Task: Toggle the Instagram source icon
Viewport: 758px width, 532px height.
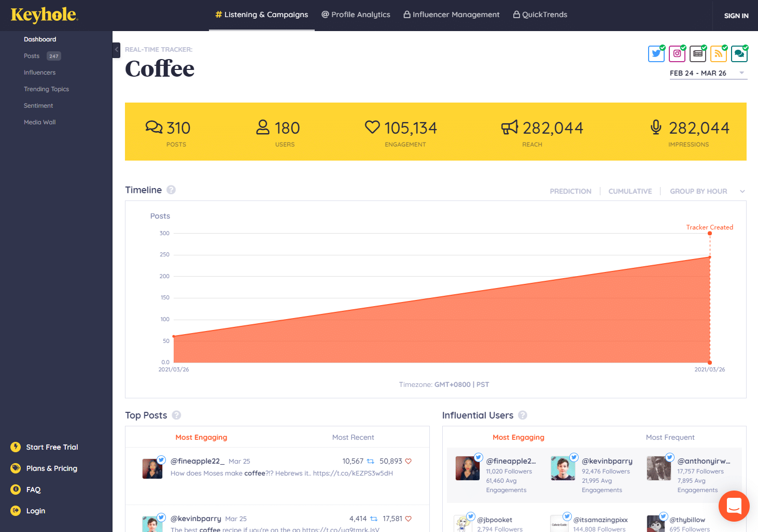Action: 677,53
